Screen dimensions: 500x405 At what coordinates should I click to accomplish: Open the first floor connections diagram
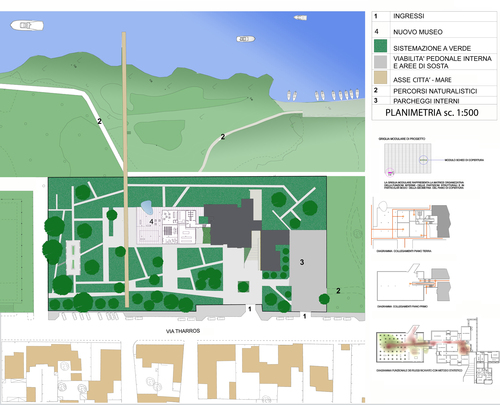pyautogui.click(x=413, y=283)
